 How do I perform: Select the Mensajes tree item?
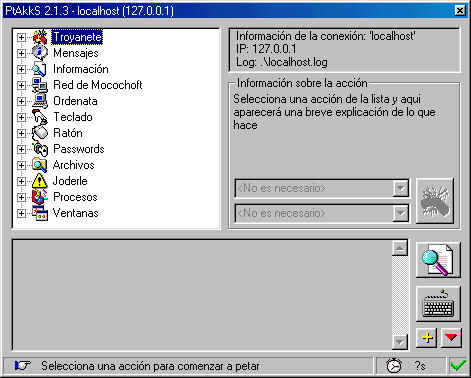coord(76,53)
